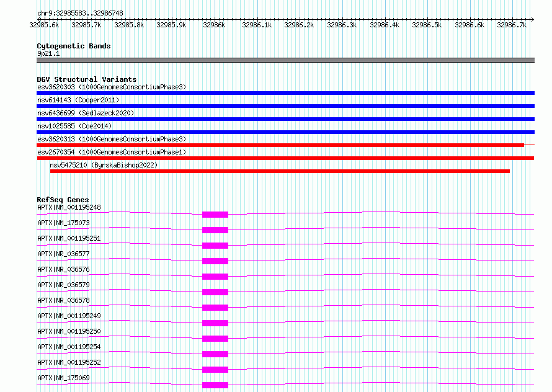Click the red bar for nsv5475210
Screen dimensions: 552x392
coord(280,171)
